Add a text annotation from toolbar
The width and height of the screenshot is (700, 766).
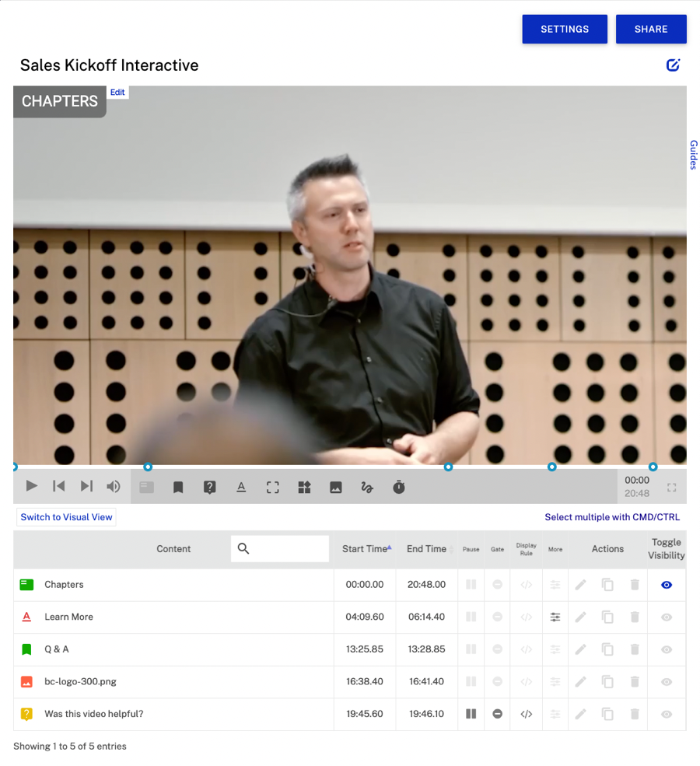click(241, 488)
